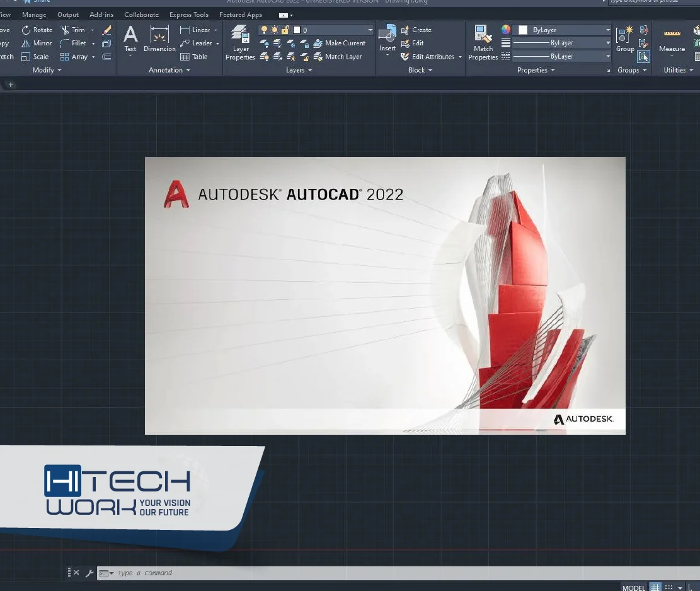This screenshot has height=591, width=700.
Task: Select the Text annotation tool
Action: pyautogui.click(x=130, y=39)
